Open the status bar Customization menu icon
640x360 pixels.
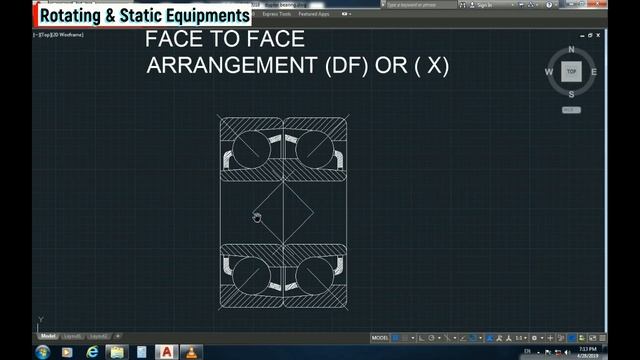(x=602, y=338)
